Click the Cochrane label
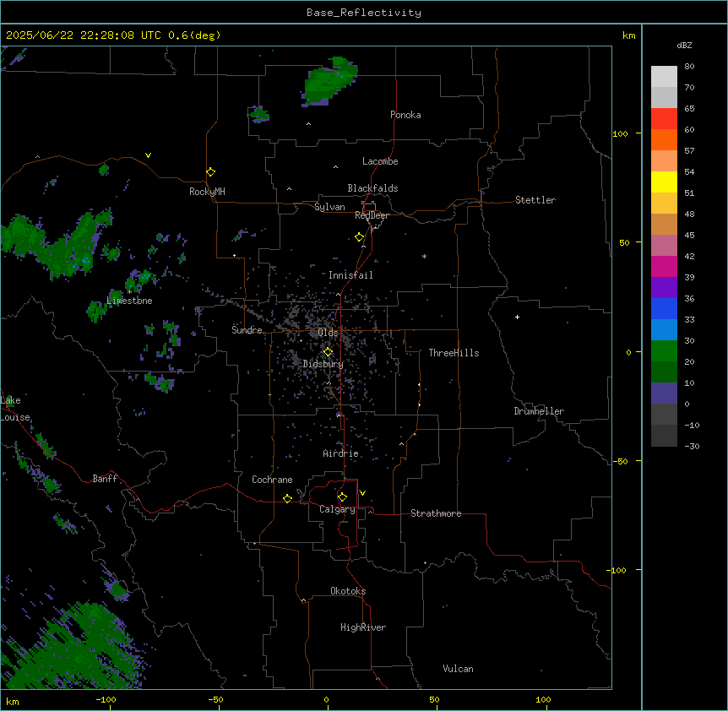The image size is (728, 711). pyautogui.click(x=272, y=480)
